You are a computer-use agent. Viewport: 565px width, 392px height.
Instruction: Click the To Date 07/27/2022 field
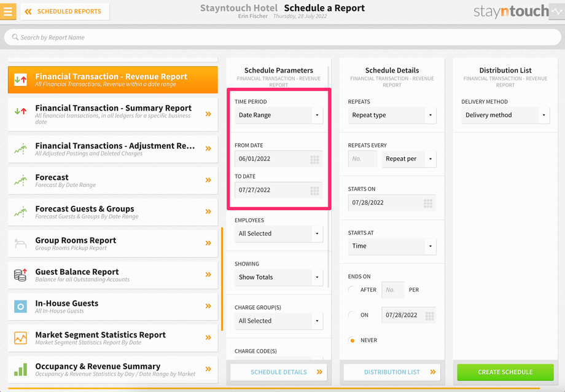tap(279, 190)
